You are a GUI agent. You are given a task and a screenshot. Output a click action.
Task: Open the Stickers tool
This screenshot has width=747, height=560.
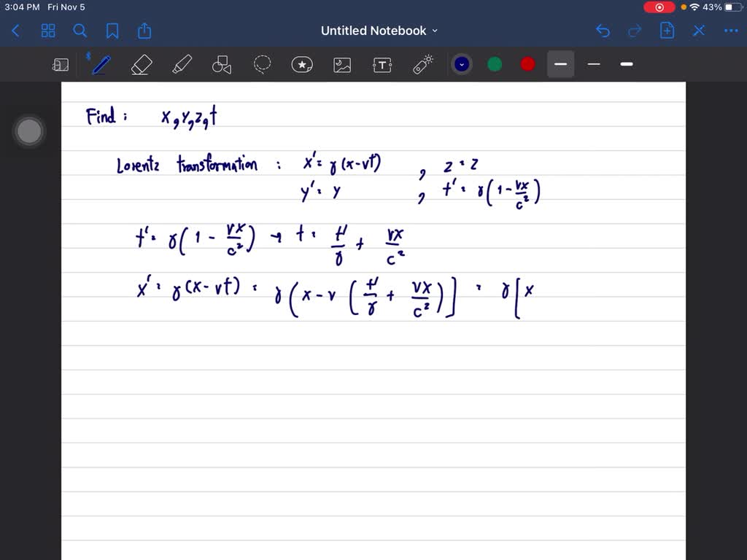tap(302, 64)
